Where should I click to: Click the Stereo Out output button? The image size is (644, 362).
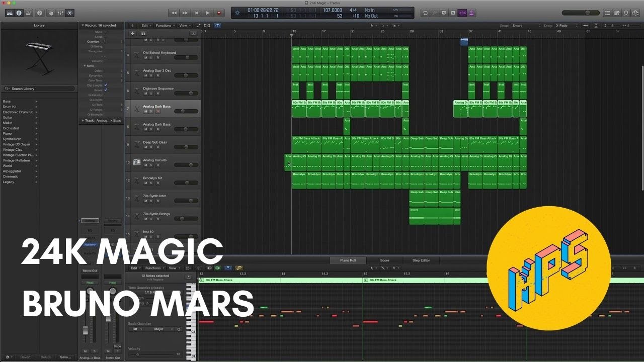[x=90, y=271]
